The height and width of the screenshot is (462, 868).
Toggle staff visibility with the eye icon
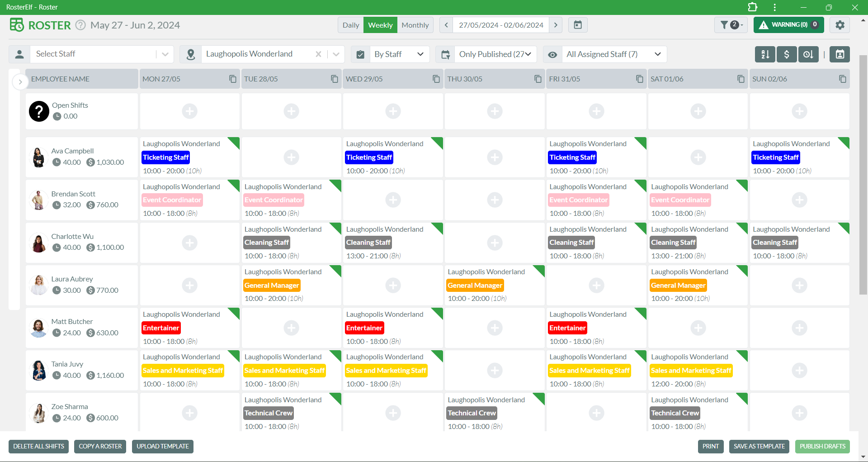tap(552, 54)
